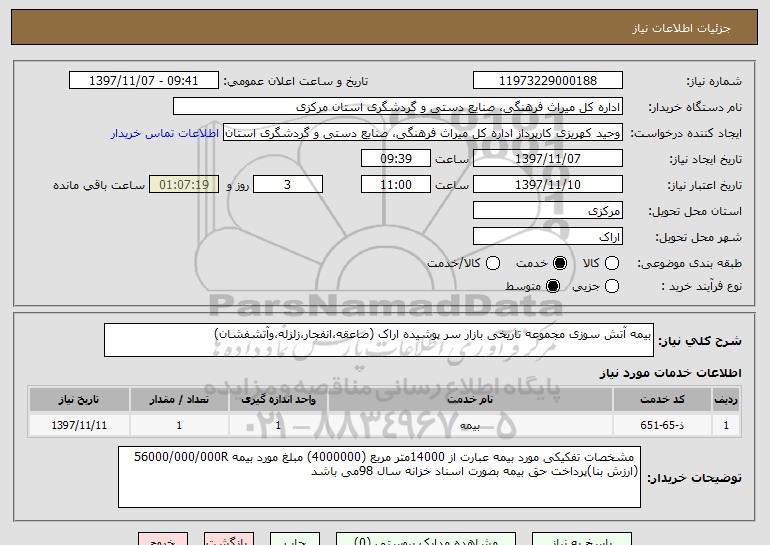Image resolution: width=770 pixels, height=545 pixels.
Task: Click need date cell 1397/11/11
Action: pyautogui.click(x=79, y=425)
